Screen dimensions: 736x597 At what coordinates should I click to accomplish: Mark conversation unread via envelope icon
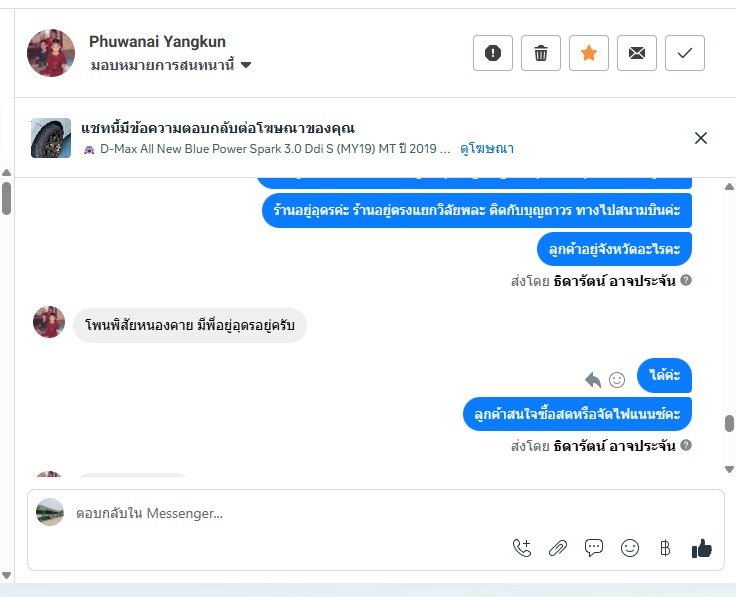(636, 53)
